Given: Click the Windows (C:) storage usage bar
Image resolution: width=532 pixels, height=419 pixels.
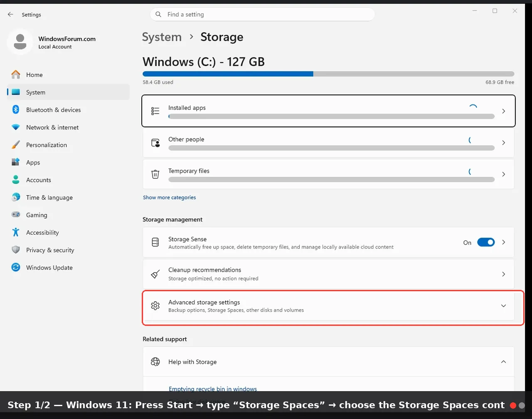Looking at the screenshot, I should (328, 74).
